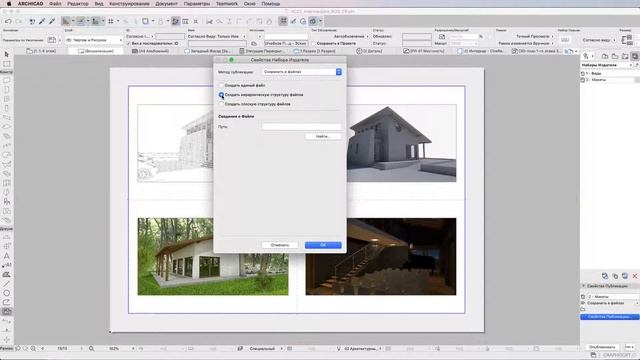Switch to the Западный Фасад tab
Image resolution: width=640 pixels, height=360 pixels.
pos(207,51)
